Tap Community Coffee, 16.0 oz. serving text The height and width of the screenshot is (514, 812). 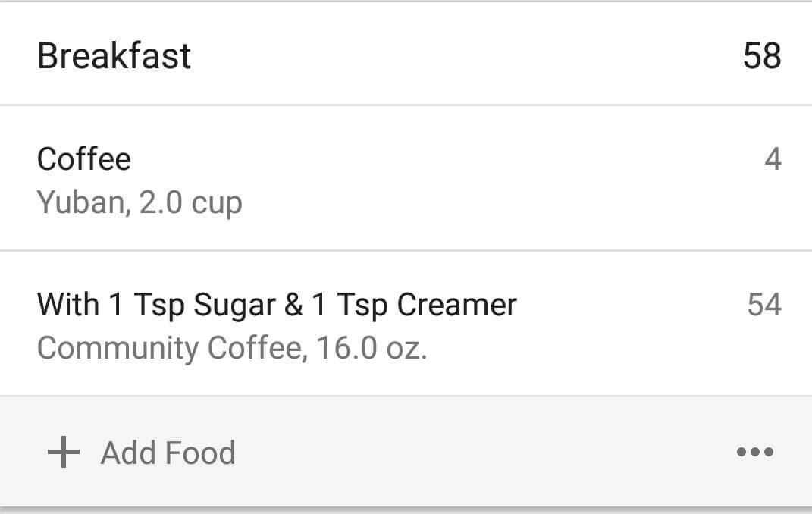pos(232,348)
